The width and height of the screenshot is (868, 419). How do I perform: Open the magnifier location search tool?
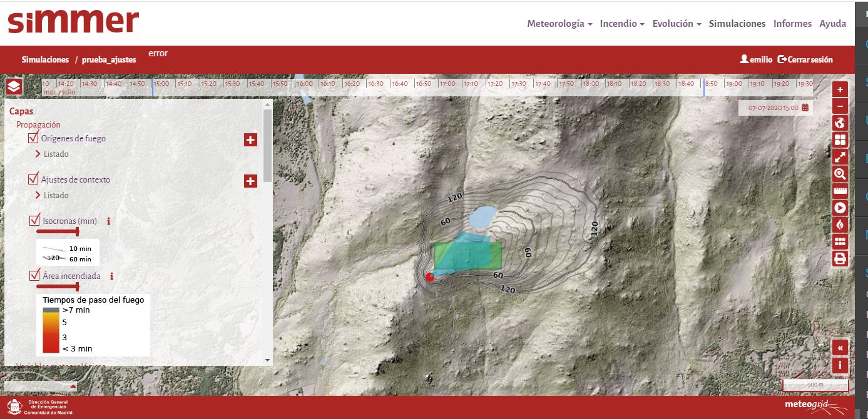point(840,174)
